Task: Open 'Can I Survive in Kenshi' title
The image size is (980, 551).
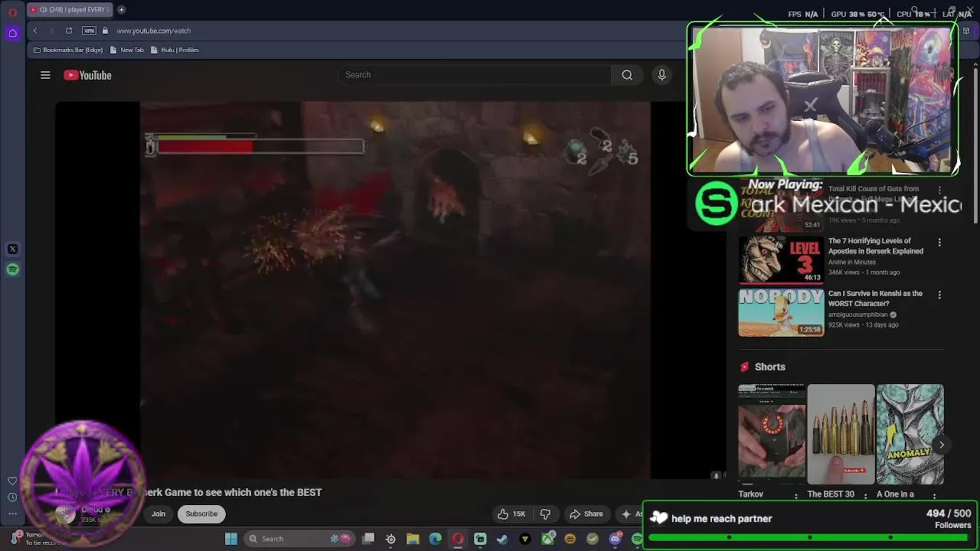Action: [x=875, y=298]
